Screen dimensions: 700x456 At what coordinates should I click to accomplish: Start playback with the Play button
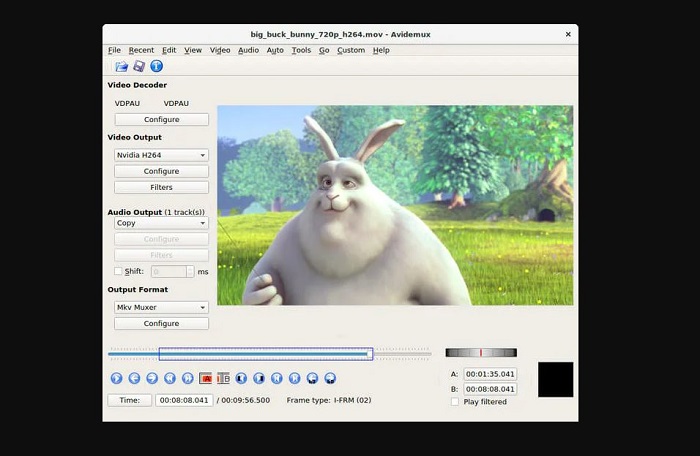(x=117, y=378)
